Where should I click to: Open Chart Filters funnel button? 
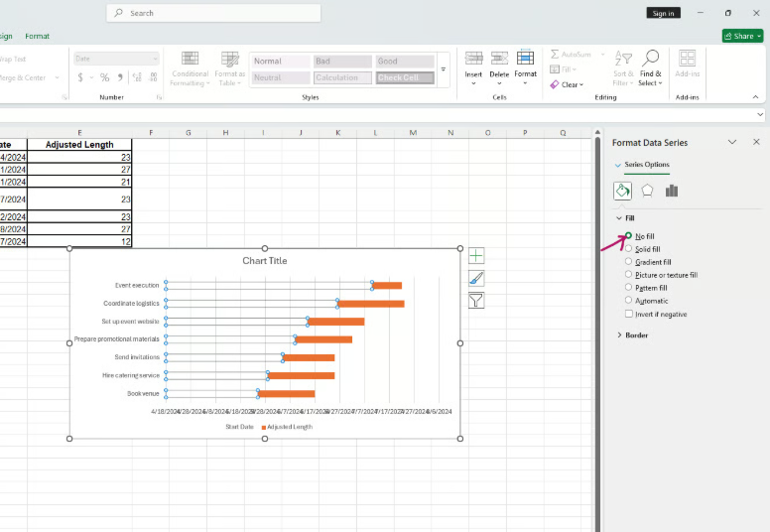[x=476, y=300]
